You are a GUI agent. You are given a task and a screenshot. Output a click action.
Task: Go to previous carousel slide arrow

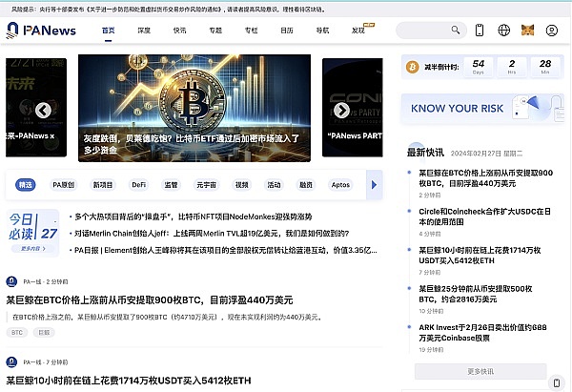click(x=43, y=111)
